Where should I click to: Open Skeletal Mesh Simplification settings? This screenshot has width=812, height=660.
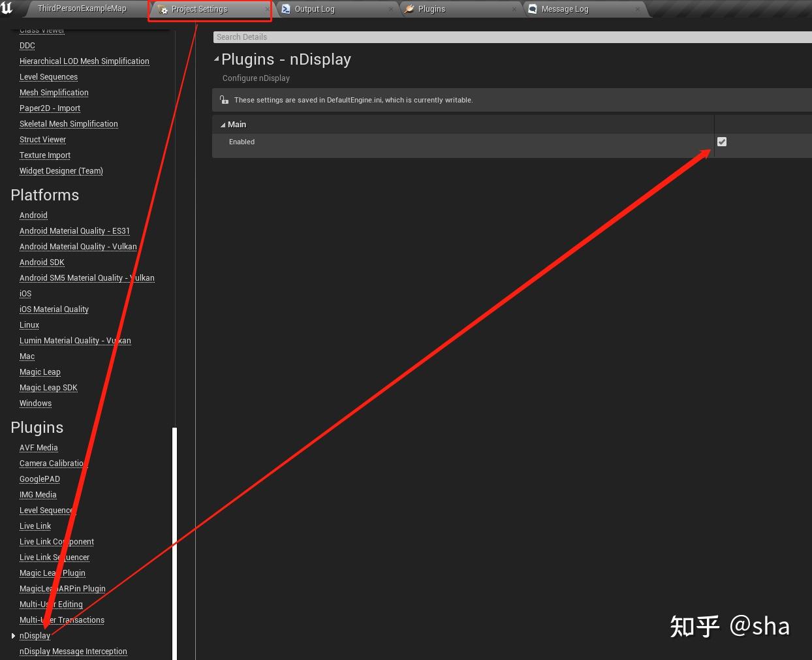(x=69, y=124)
